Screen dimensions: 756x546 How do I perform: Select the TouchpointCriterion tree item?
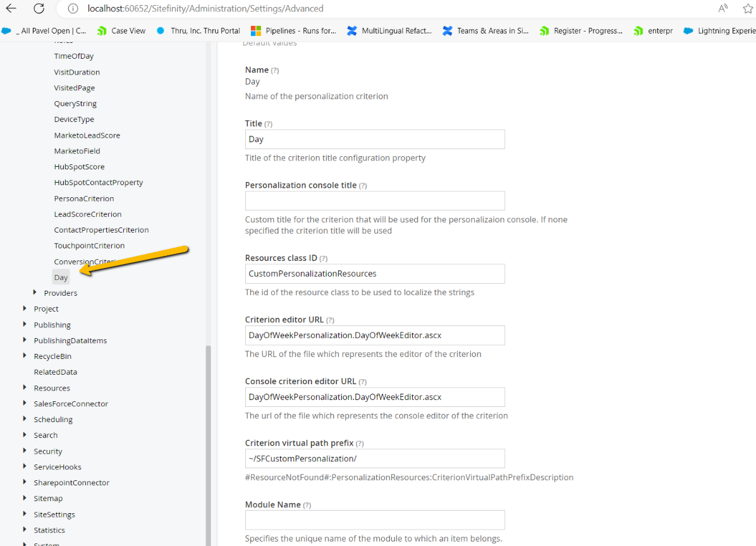[x=89, y=246]
